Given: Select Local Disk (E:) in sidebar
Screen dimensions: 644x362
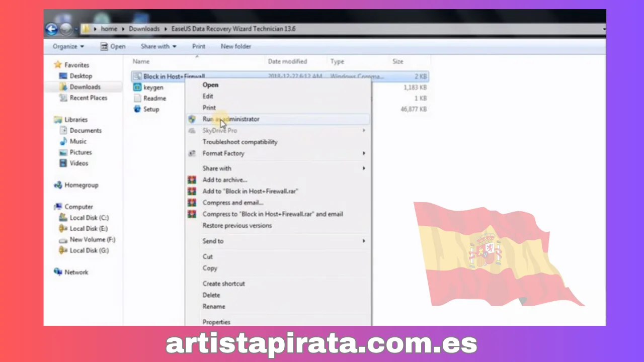Looking at the screenshot, I should tap(89, 229).
